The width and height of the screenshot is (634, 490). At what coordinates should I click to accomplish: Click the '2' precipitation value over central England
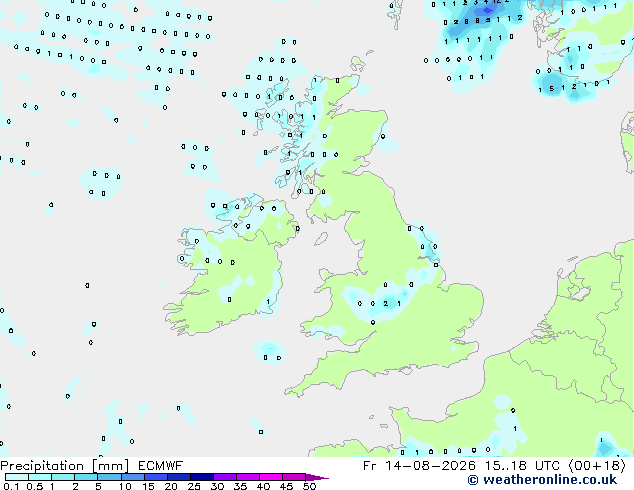pyautogui.click(x=386, y=303)
